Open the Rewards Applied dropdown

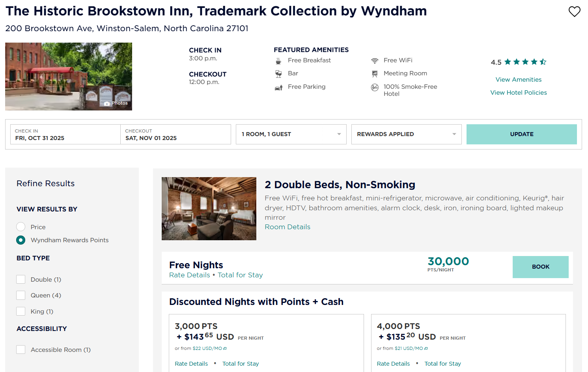click(x=406, y=135)
